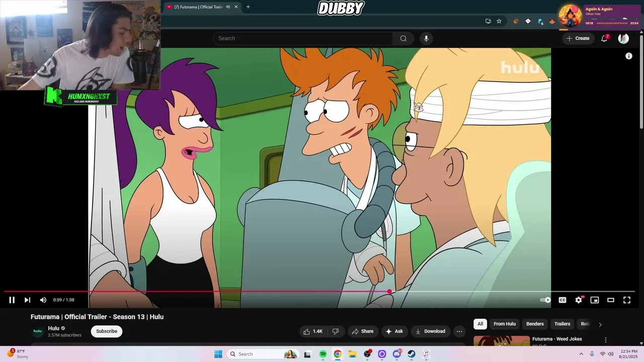Select the From Hulu chip
644x362 pixels.
click(505, 324)
